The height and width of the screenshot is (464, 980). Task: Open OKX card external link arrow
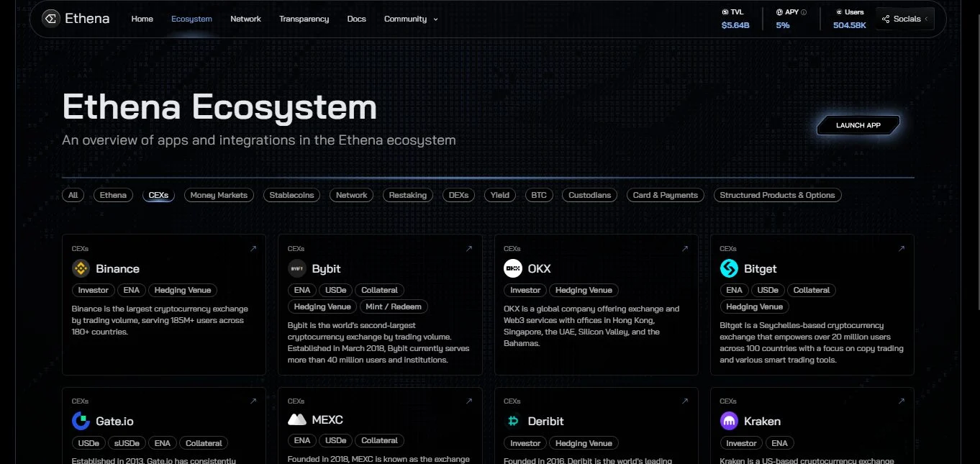click(x=685, y=249)
